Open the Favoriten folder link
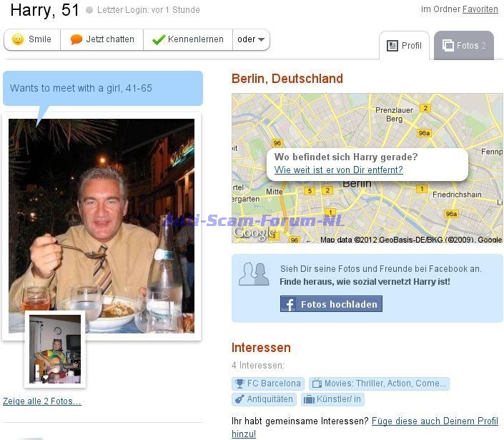Image resolution: width=504 pixels, height=440 pixels. coord(480,9)
